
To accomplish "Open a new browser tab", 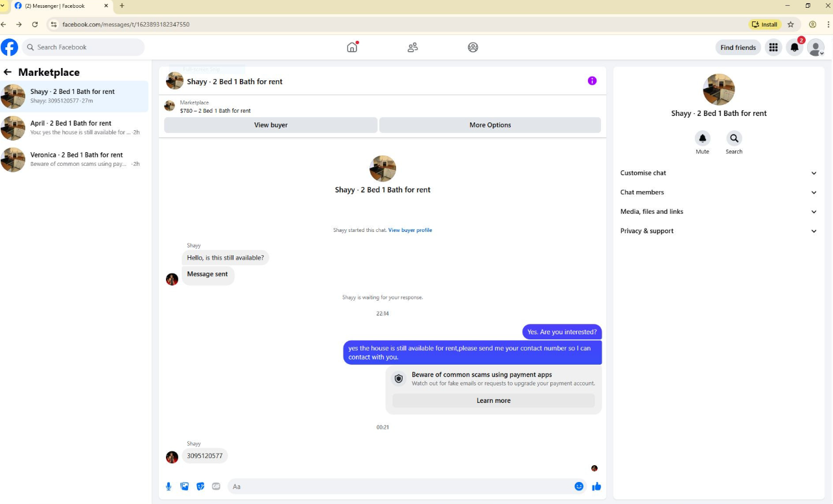I will tap(122, 6).
